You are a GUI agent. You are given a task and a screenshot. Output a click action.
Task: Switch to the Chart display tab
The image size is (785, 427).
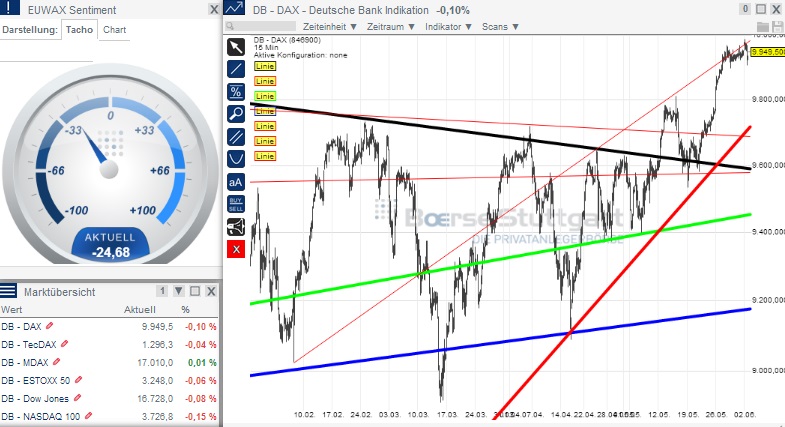[x=115, y=30]
